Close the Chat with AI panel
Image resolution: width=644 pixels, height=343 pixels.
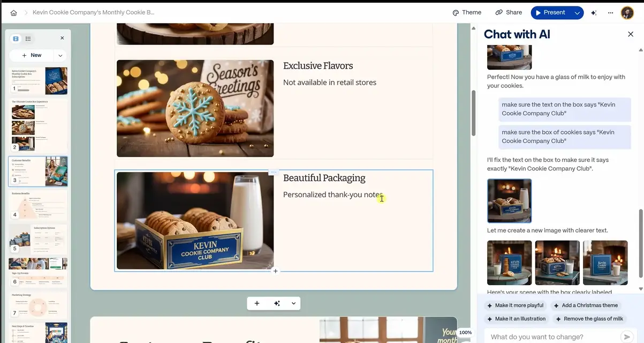tap(630, 34)
